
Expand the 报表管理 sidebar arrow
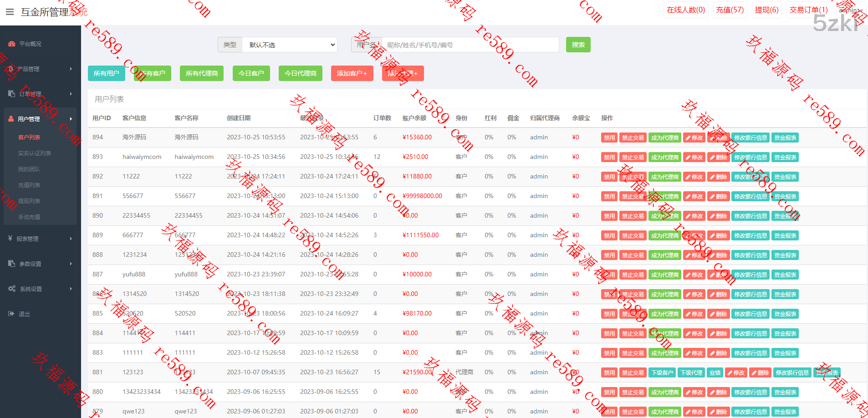point(71,239)
